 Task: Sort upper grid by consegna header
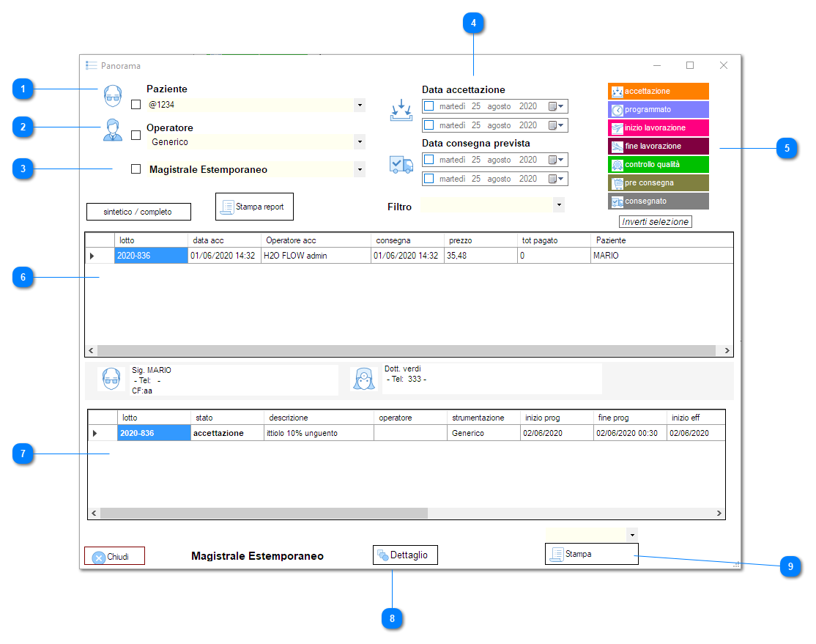coord(407,240)
